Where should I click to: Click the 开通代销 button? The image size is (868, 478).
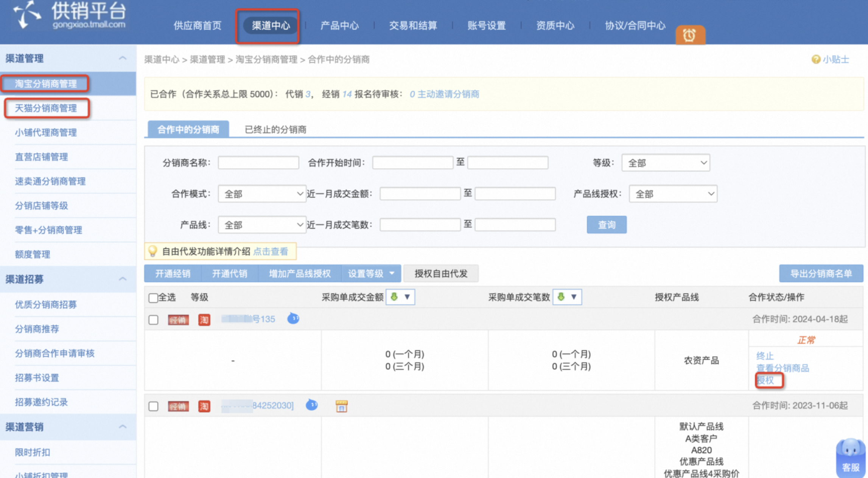pos(230,273)
